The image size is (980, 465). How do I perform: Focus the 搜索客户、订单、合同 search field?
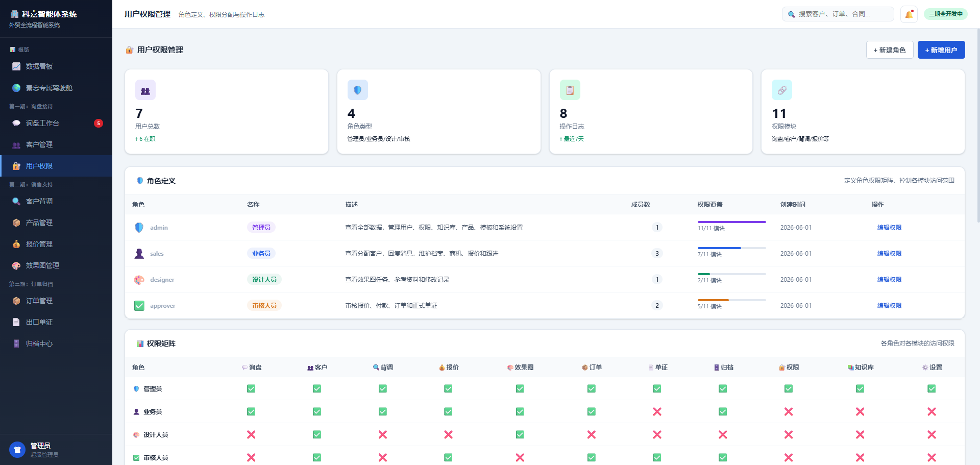838,14
